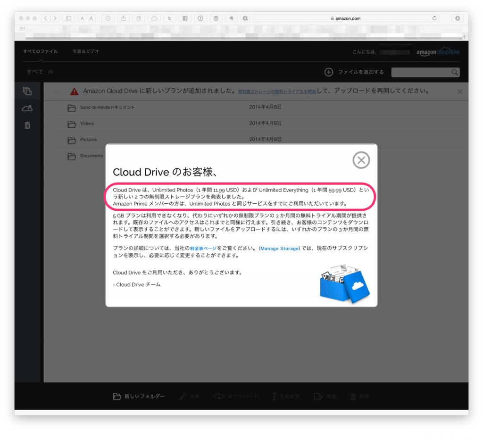Open Safari history clock button
483x448 pixels.
[108, 18]
